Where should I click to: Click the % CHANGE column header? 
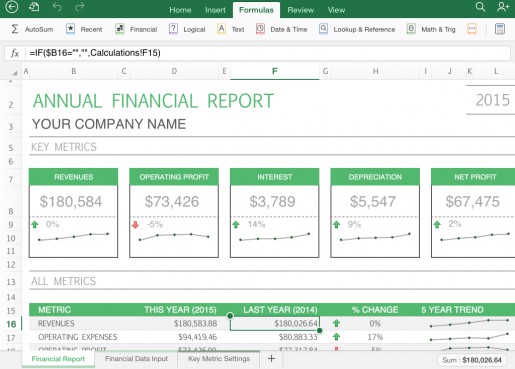click(375, 310)
